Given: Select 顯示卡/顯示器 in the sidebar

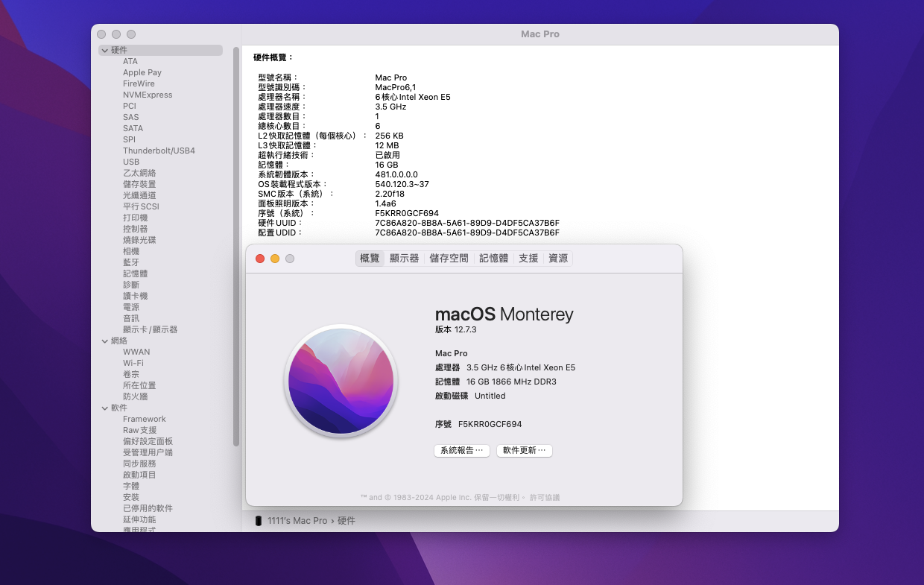Looking at the screenshot, I should click(150, 329).
